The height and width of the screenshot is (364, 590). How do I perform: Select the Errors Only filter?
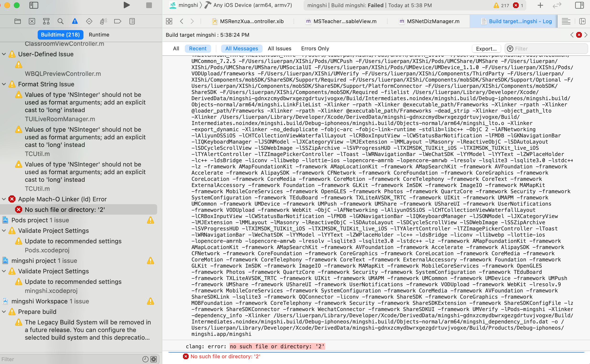click(x=315, y=48)
